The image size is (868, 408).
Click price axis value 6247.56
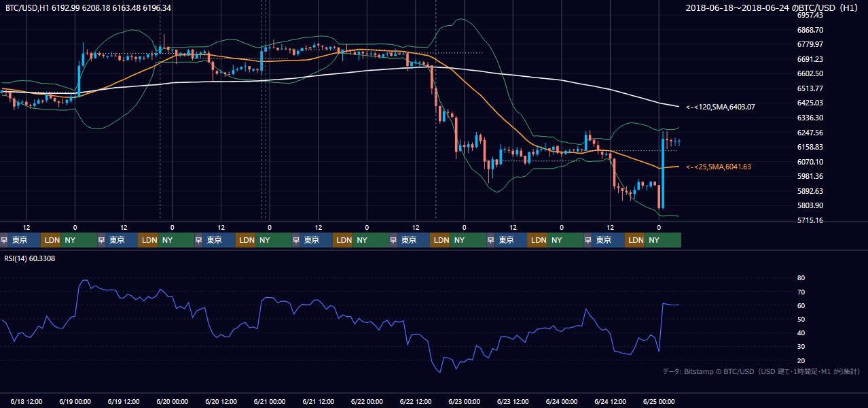(810, 133)
